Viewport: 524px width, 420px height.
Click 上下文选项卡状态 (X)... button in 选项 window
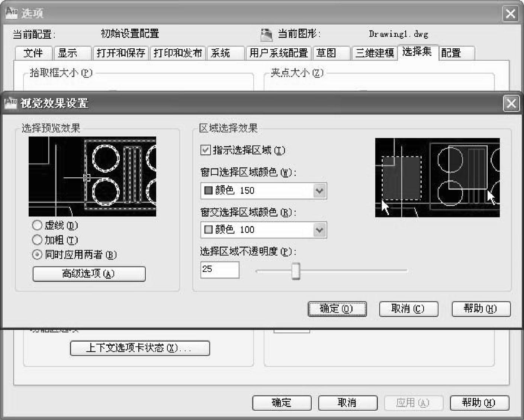click(140, 348)
